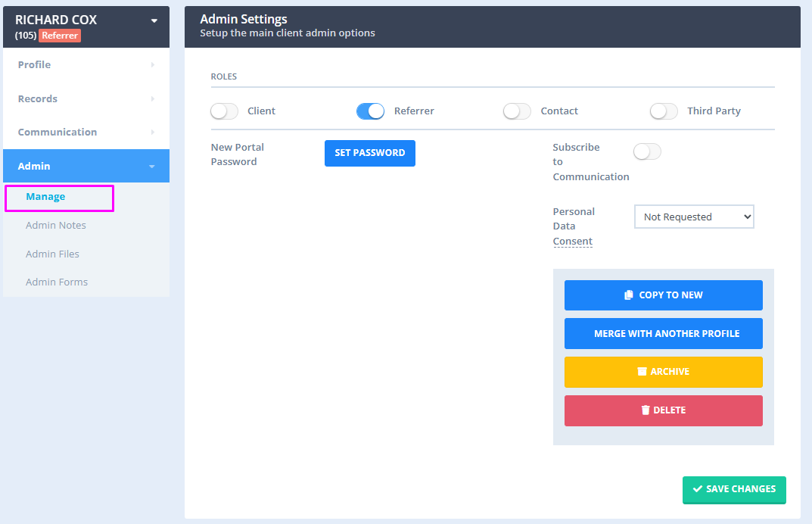Viewport: 812px width, 524px height.
Task: Disable the Referrer role toggle
Action: [370, 111]
